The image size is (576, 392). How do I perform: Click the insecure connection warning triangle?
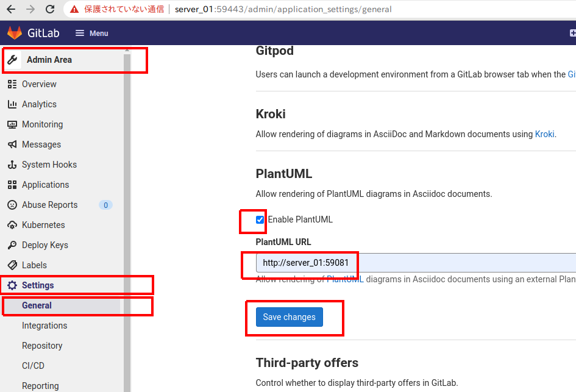coord(74,9)
